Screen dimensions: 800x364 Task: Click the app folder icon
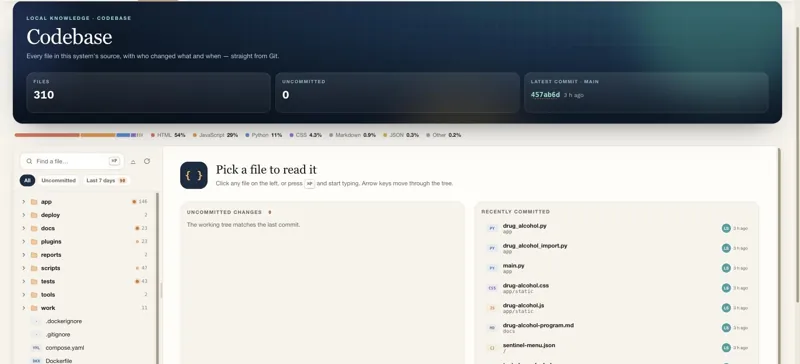(x=34, y=202)
